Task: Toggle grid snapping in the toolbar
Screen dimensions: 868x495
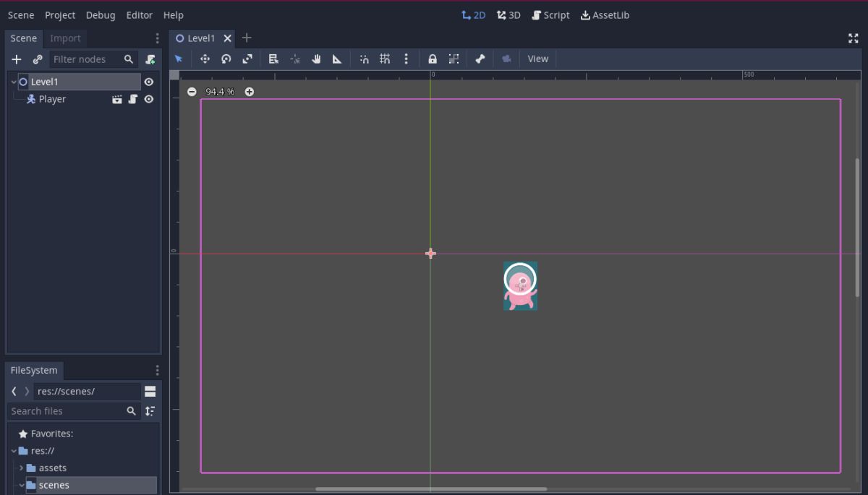Action: [x=385, y=59]
